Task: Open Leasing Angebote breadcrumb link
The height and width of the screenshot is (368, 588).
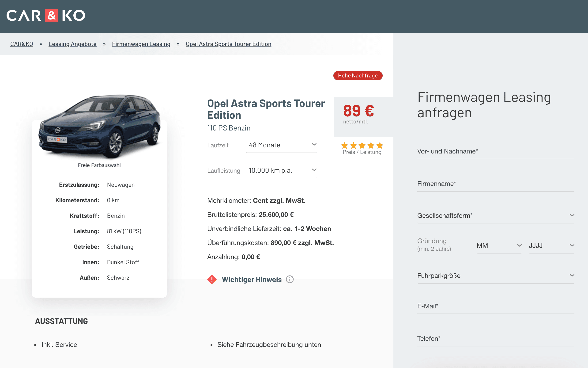Action: click(x=72, y=44)
